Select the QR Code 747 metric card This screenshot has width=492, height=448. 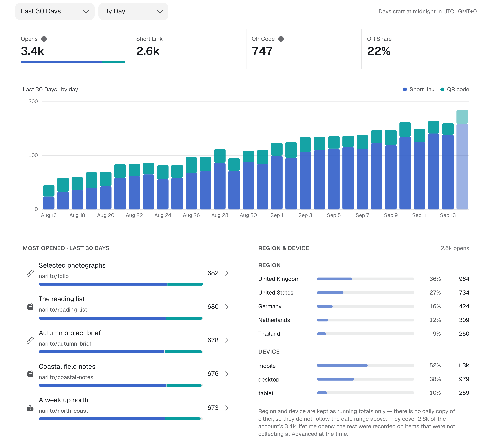[304, 49]
